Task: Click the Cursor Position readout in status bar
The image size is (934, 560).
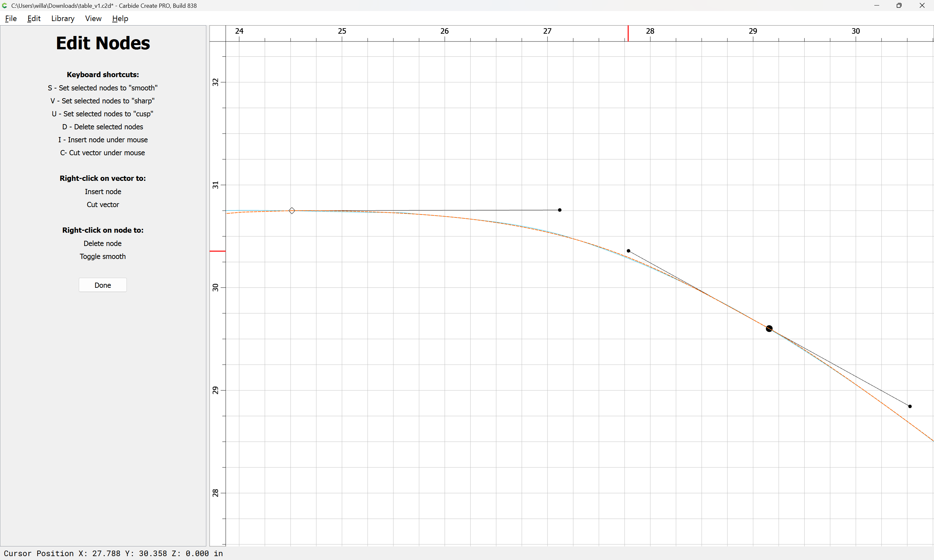Action: 113,553
